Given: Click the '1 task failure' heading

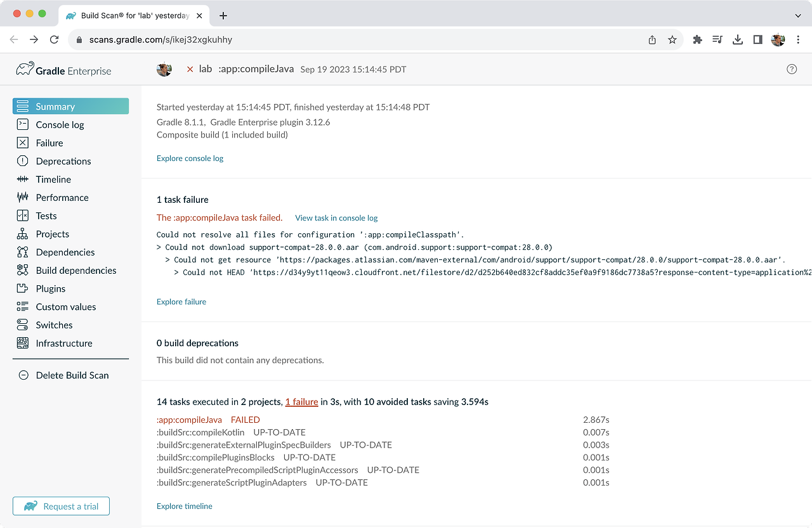Looking at the screenshot, I should 183,200.
